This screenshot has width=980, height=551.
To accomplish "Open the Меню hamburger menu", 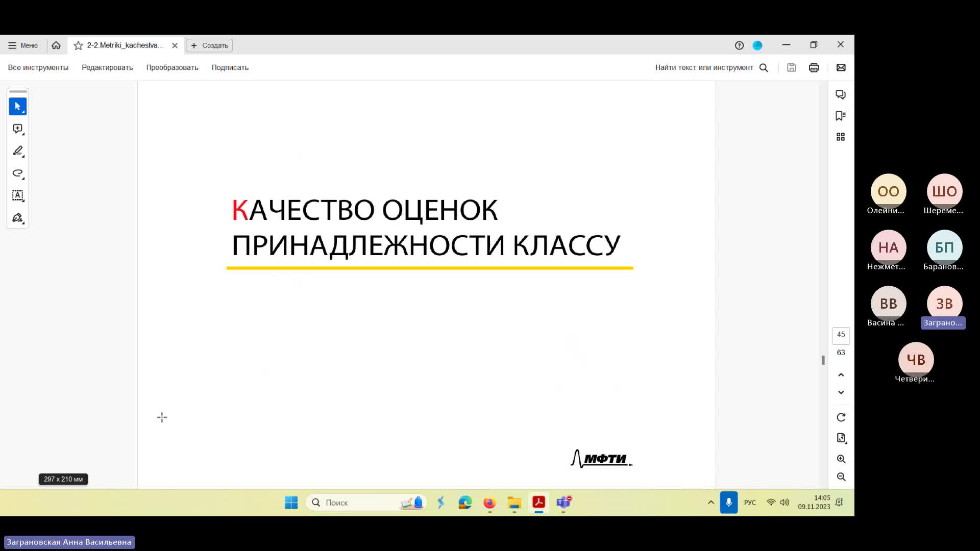I will coord(23,45).
